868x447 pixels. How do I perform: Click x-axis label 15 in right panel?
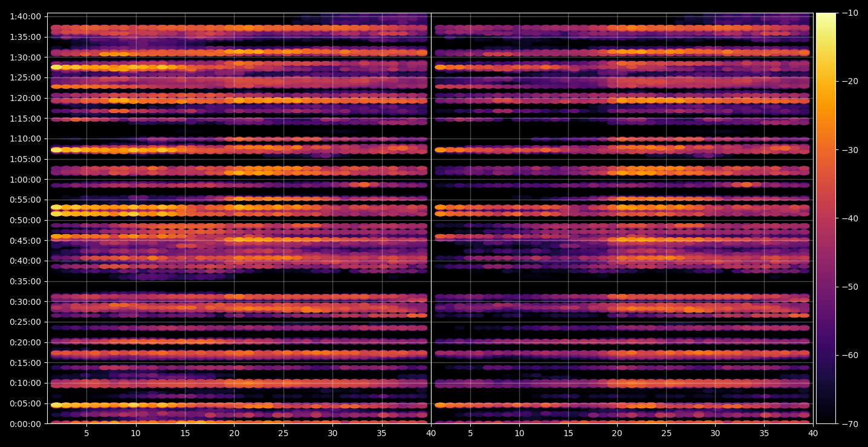click(x=568, y=434)
